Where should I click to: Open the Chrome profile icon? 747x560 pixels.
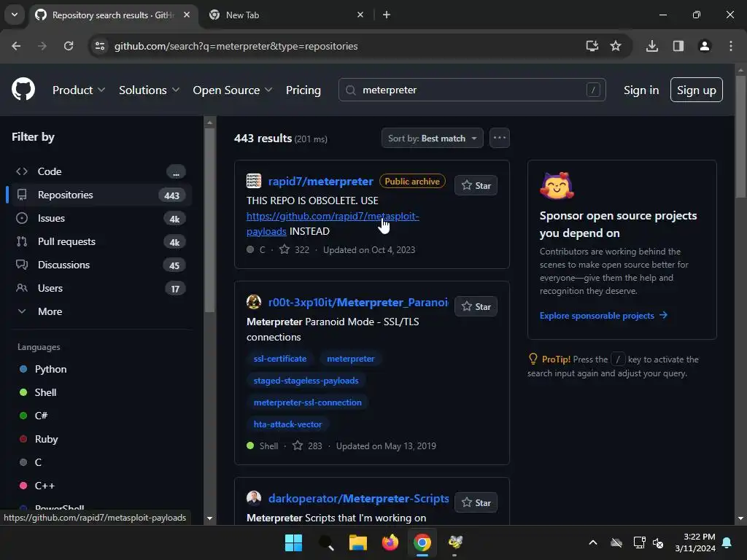[x=705, y=46]
